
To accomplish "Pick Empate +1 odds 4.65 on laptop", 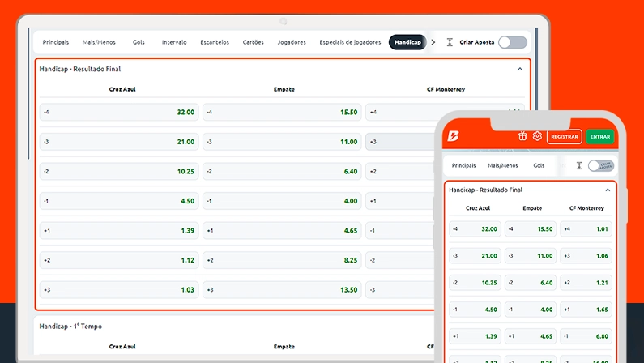I will (282, 230).
